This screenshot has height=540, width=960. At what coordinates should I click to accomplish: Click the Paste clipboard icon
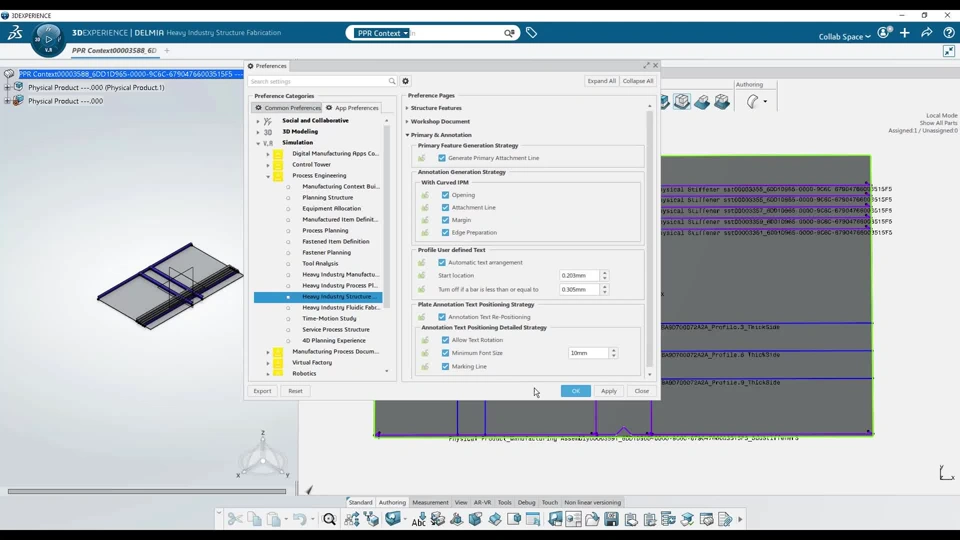coord(274,519)
